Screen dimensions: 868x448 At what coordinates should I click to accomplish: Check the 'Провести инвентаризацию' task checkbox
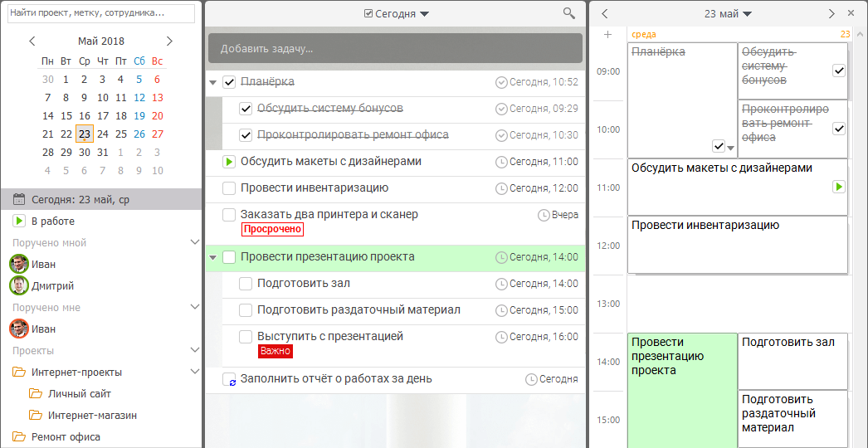tap(229, 188)
